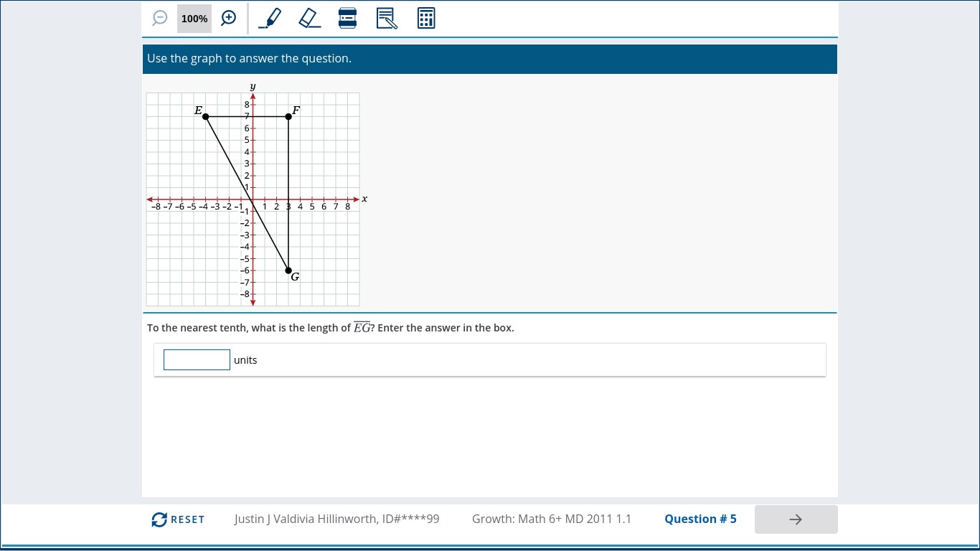
Task: Reset zoom using the 100% button
Action: click(194, 19)
